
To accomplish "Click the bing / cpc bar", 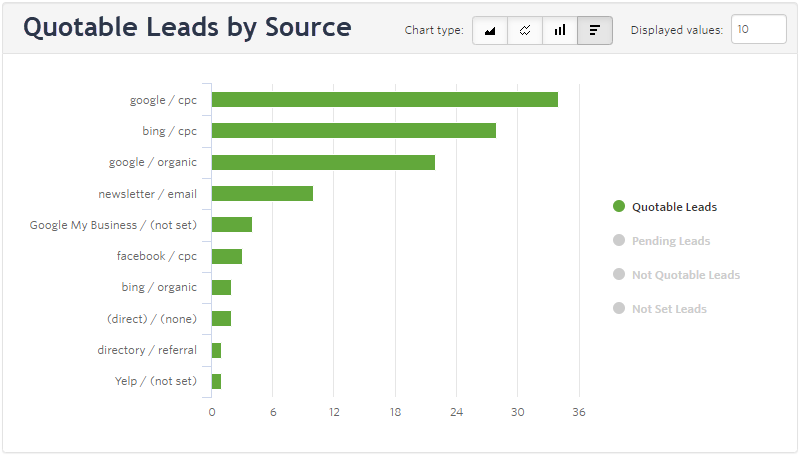I will click(354, 131).
